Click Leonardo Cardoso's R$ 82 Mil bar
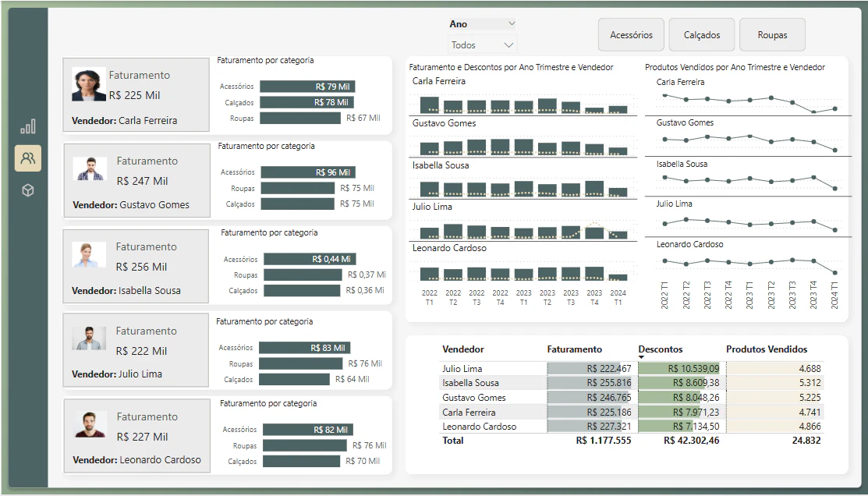868x496 pixels. (308, 430)
